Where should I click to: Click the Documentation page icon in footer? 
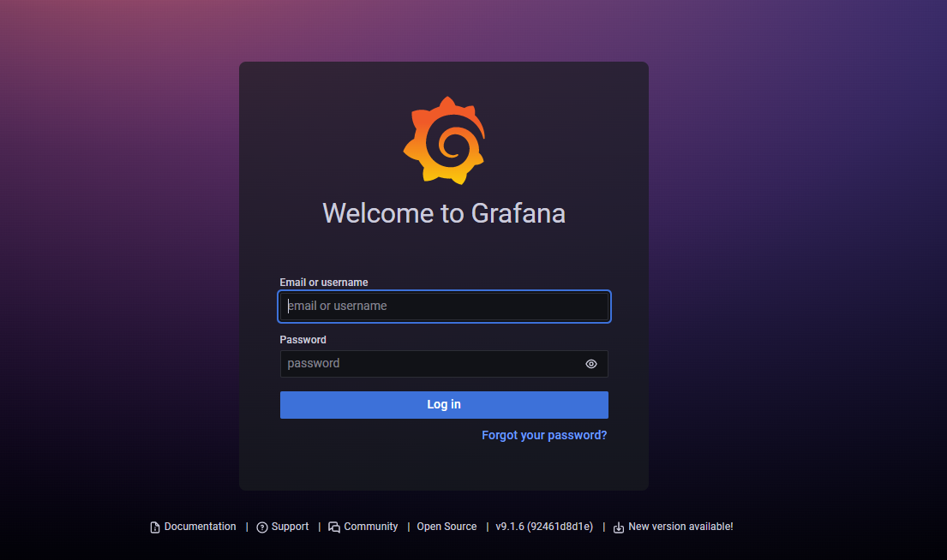tap(154, 527)
